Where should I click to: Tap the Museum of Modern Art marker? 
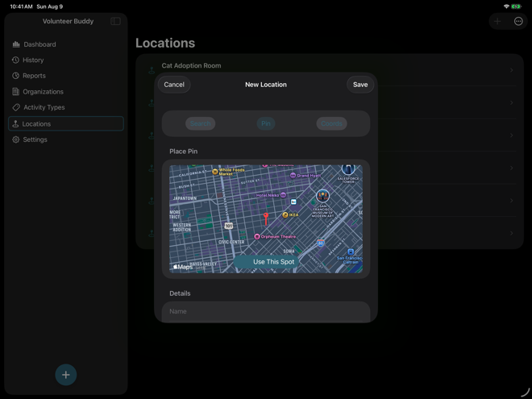click(x=322, y=196)
